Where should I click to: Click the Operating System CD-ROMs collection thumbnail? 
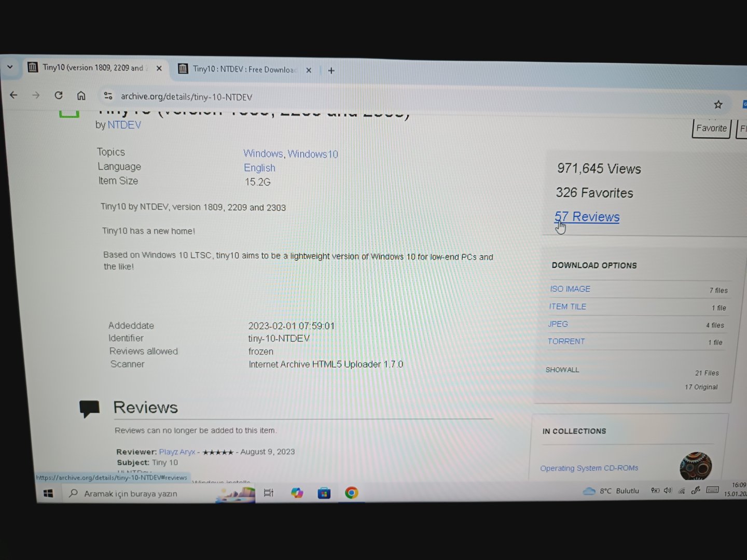(x=696, y=465)
